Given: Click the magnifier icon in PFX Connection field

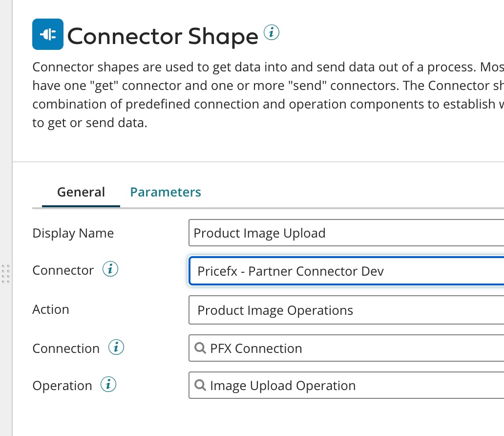Looking at the screenshot, I should coord(200,348).
